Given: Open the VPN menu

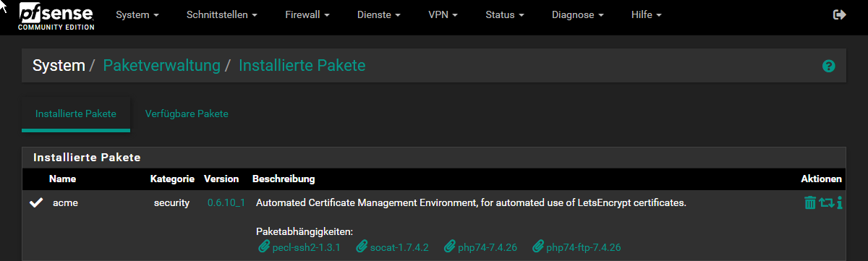Looking at the screenshot, I should tap(443, 15).
